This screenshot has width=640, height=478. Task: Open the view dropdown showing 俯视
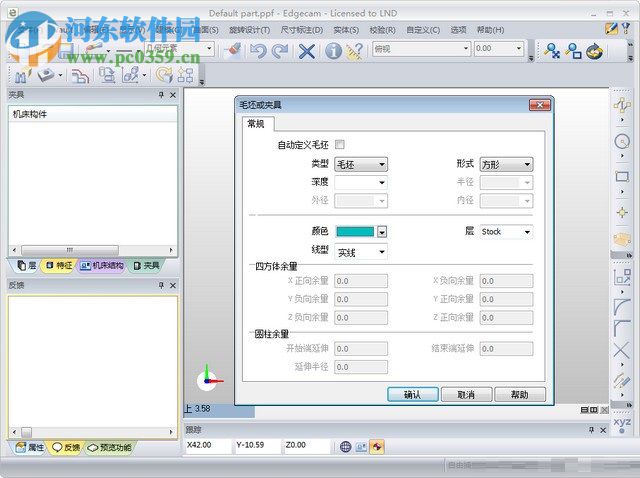tap(421, 49)
